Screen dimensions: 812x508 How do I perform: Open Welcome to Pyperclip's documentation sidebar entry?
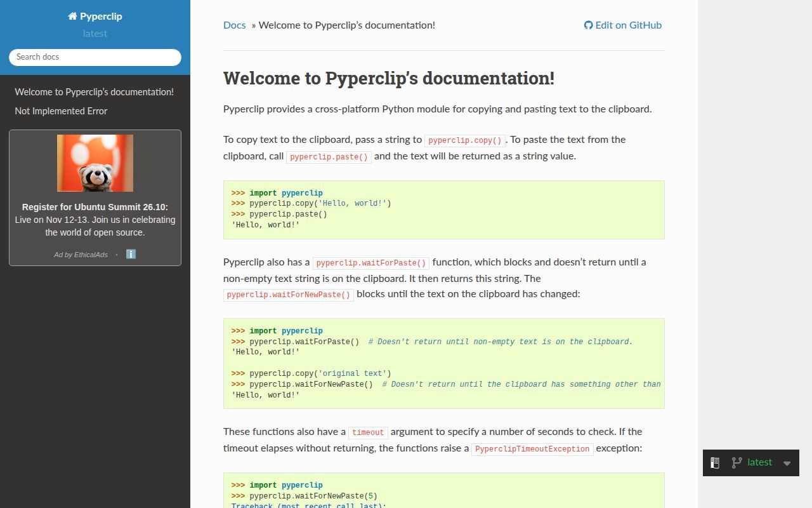95,92
